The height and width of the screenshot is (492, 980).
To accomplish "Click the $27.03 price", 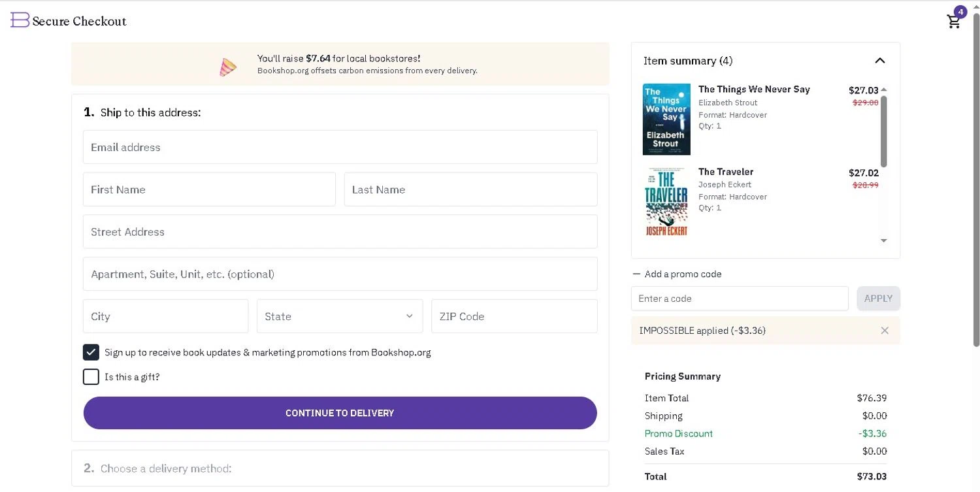I will click(864, 91).
